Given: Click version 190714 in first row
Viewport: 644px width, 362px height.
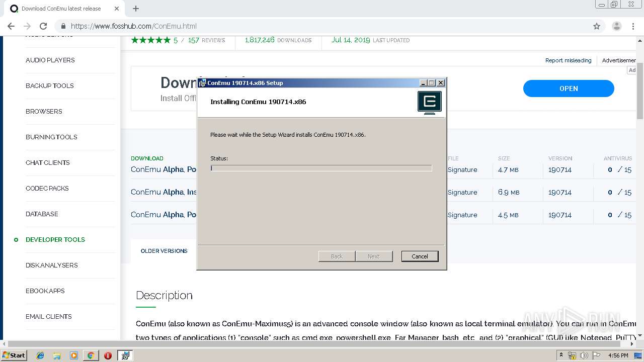Looking at the screenshot, I should [560, 169].
